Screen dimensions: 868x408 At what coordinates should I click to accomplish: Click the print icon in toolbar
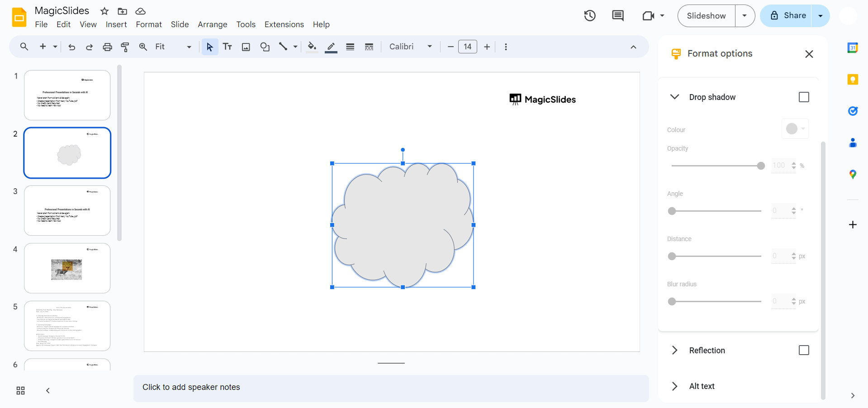(107, 47)
